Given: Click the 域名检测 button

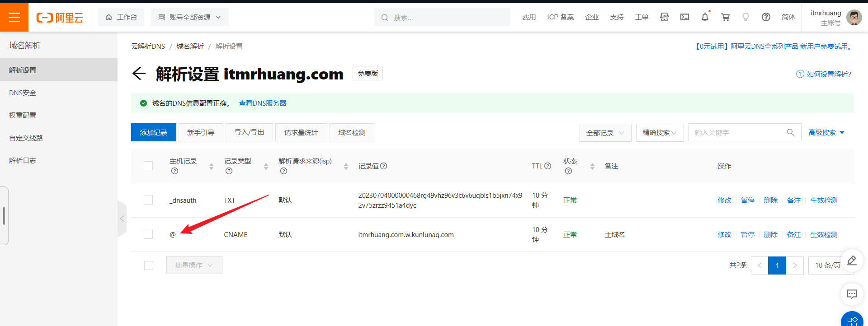Looking at the screenshot, I should click(352, 132).
